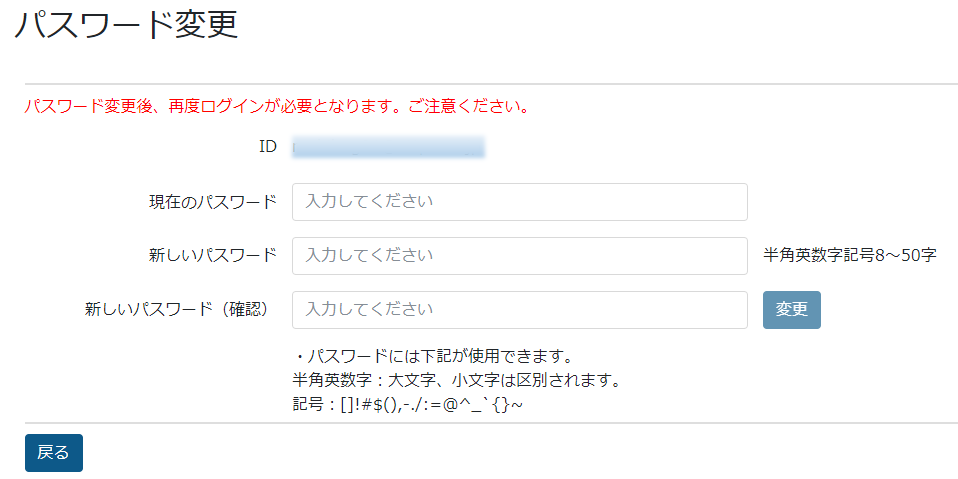Viewport: 958px width, 479px height.
Task: Focus the 新しいパスワード text box
Action: 519,256
